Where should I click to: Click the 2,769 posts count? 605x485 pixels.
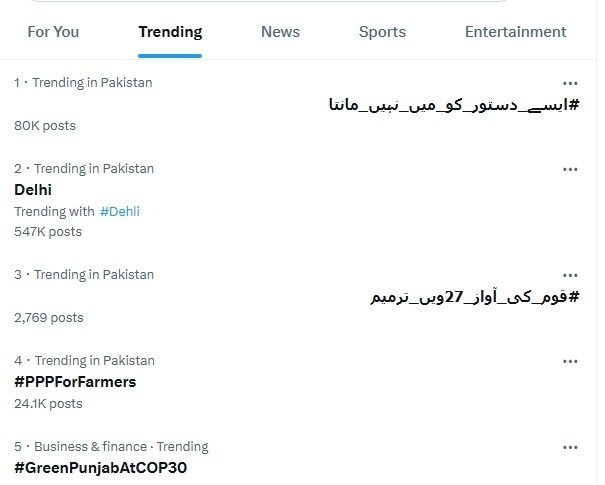pyautogui.click(x=49, y=318)
